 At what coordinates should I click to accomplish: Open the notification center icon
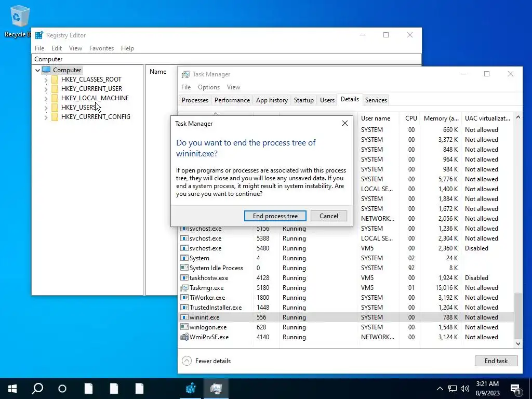click(515, 389)
